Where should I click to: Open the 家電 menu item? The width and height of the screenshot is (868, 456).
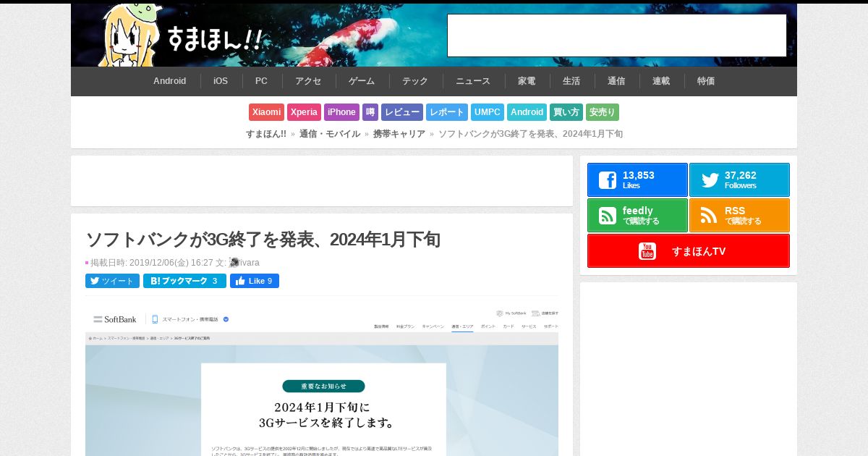527,81
